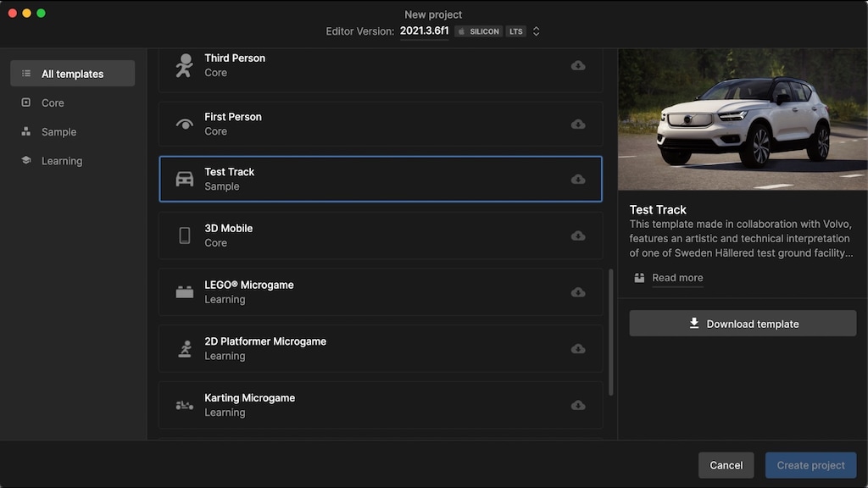868x488 pixels.
Task: Click the LEGO Microgame brick icon
Action: pos(185,291)
